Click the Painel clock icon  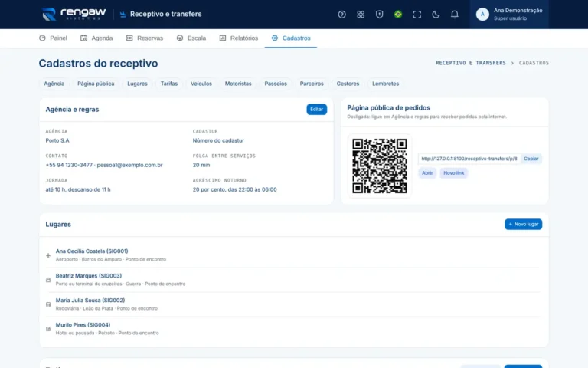point(42,38)
